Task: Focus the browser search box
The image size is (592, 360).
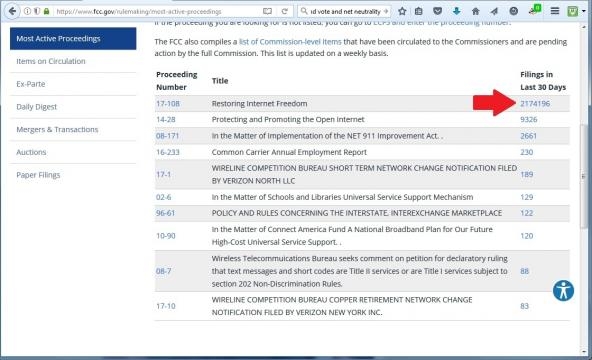Action: 344,11
